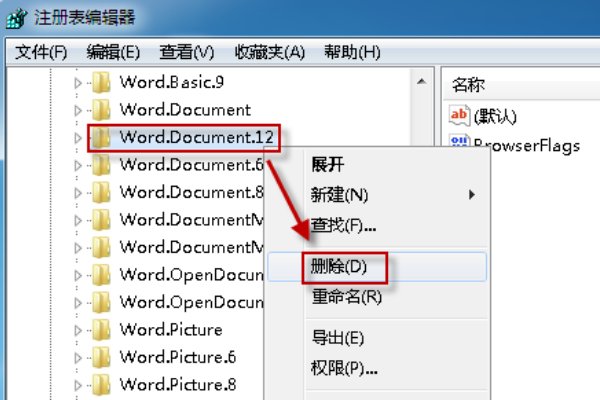
Task: Expand the Word.Document key
Action: click(78, 110)
